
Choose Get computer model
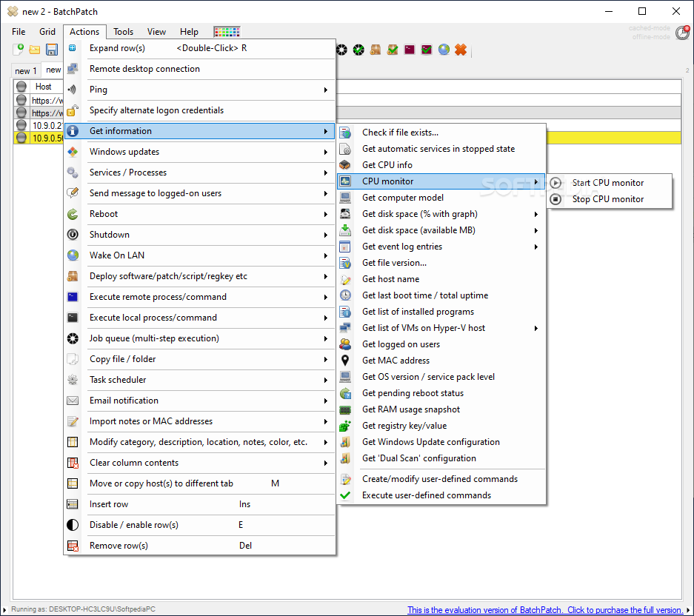441,198
